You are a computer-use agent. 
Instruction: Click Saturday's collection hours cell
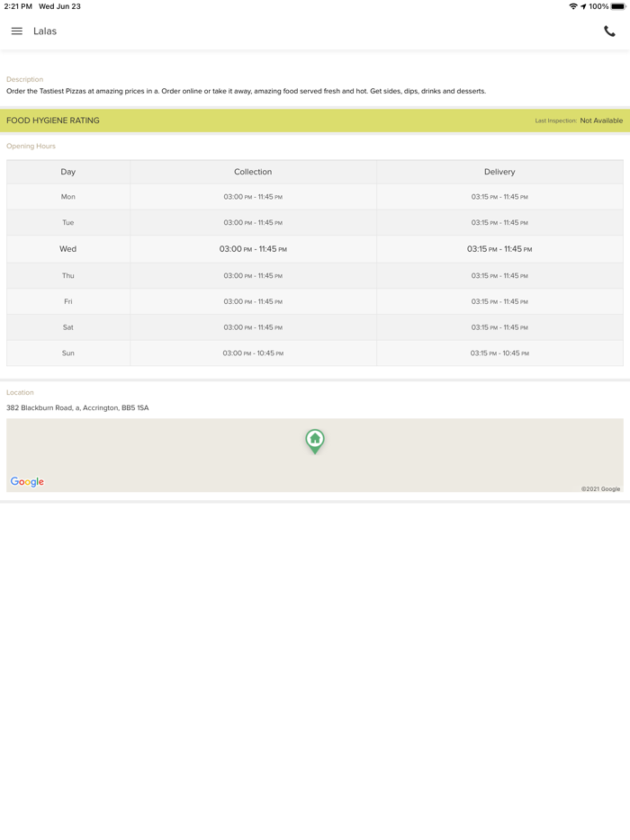click(253, 327)
